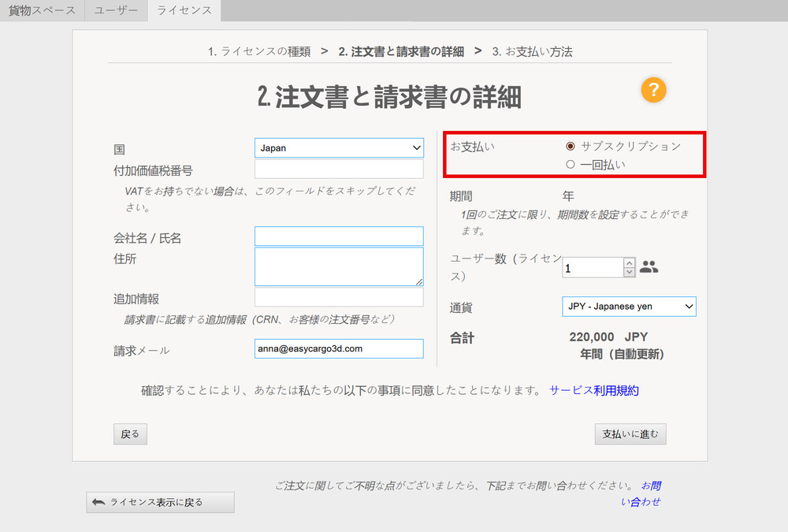Open the 国 country dropdown showing Japan
Viewport: 788px width, 532px height.
(339, 148)
